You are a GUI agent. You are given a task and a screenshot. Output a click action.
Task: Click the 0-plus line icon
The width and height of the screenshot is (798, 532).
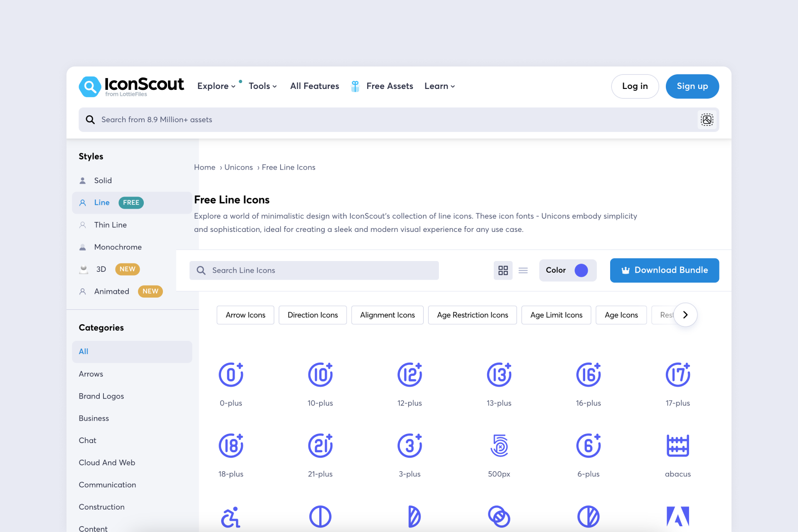coord(231,374)
